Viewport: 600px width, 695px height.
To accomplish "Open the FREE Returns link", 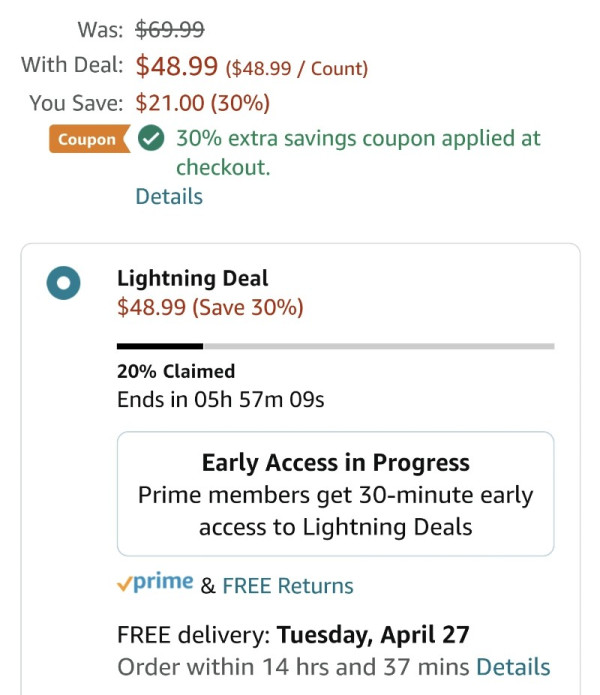I will pos(288,586).
